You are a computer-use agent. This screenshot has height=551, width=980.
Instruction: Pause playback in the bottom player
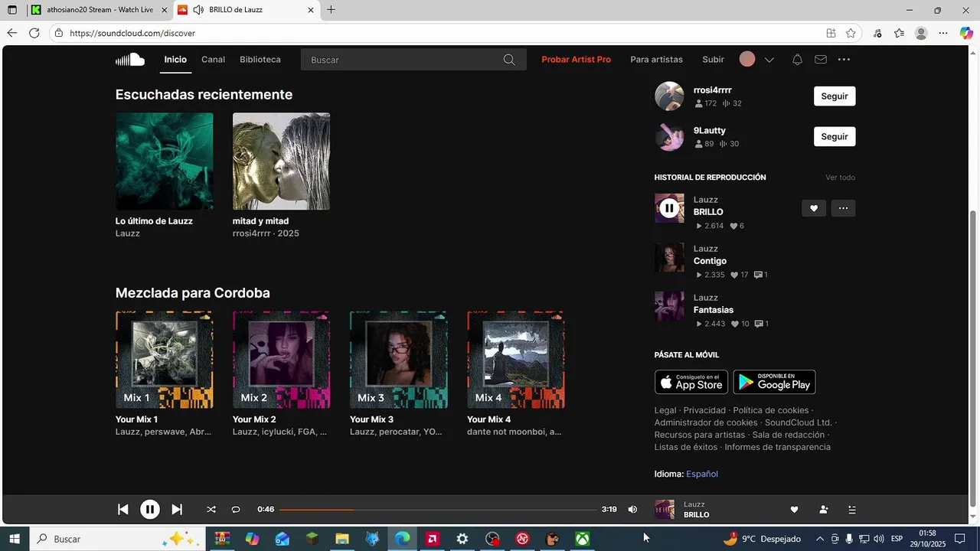pyautogui.click(x=150, y=510)
